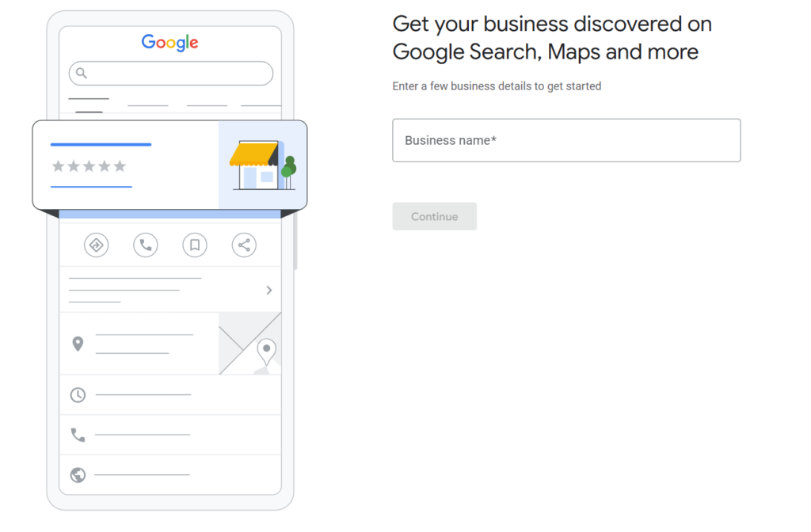Click the Save bookmark icon
This screenshot has height=532, width=811.
coord(195,245)
